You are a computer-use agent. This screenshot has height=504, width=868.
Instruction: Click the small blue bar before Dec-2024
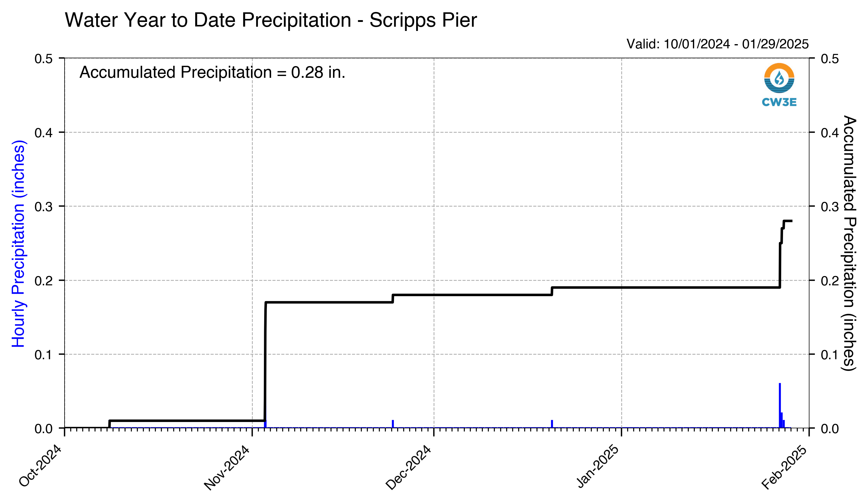click(393, 424)
